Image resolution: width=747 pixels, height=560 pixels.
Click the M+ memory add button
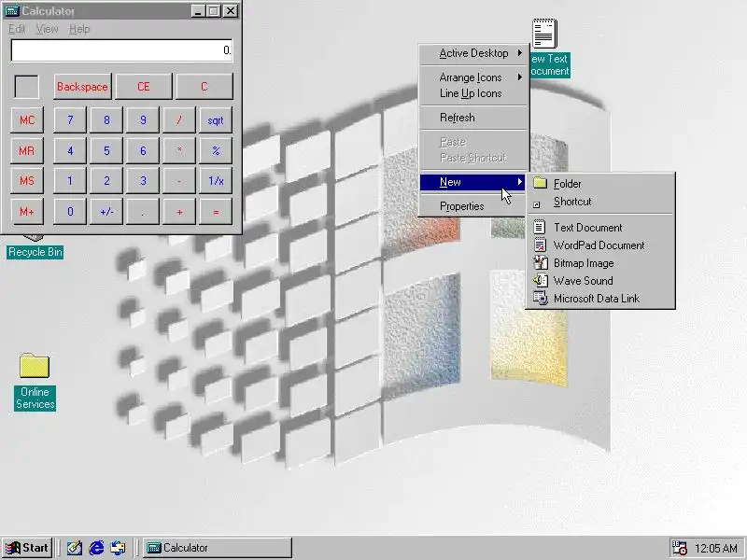27,212
